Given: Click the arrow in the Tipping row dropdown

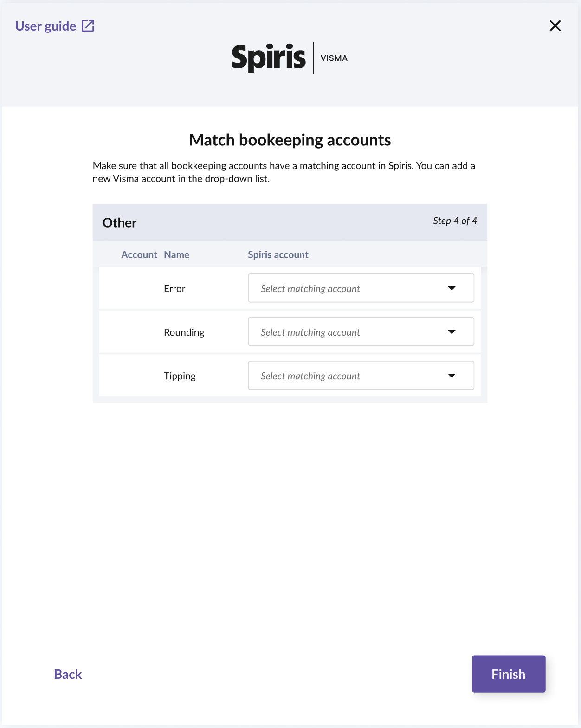Looking at the screenshot, I should click(x=452, y=376).
